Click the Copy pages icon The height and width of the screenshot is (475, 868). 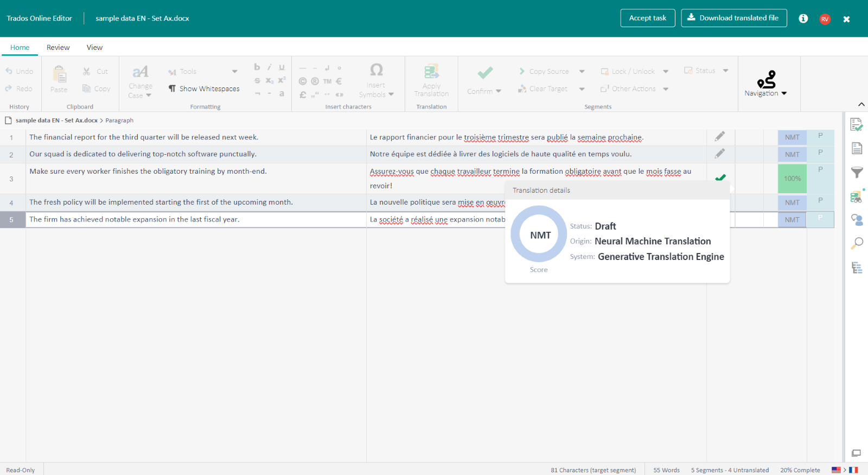[86, 88]
